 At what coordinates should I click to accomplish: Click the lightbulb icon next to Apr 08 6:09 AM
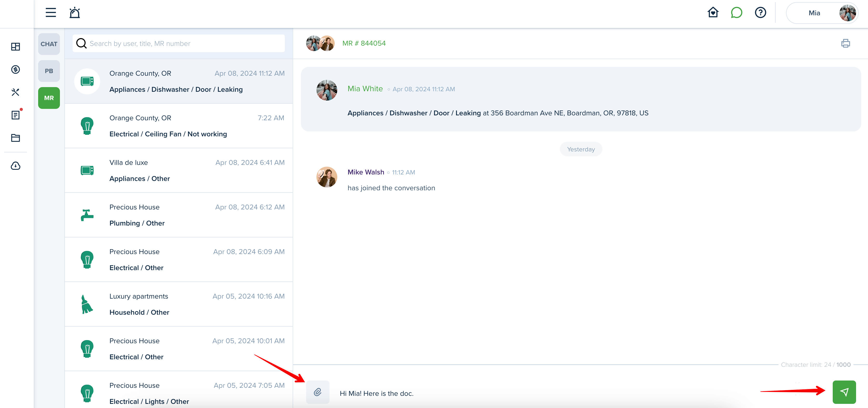click(87, 259)
